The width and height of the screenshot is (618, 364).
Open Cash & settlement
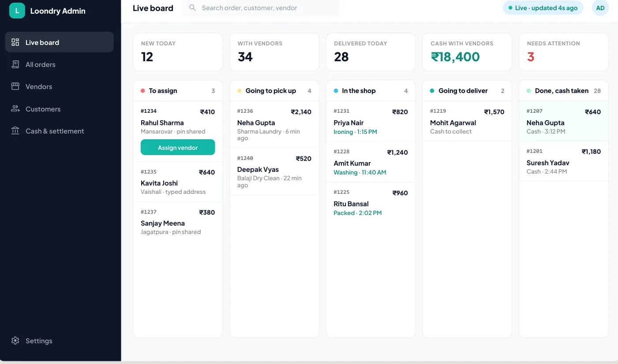click(60, 131)
